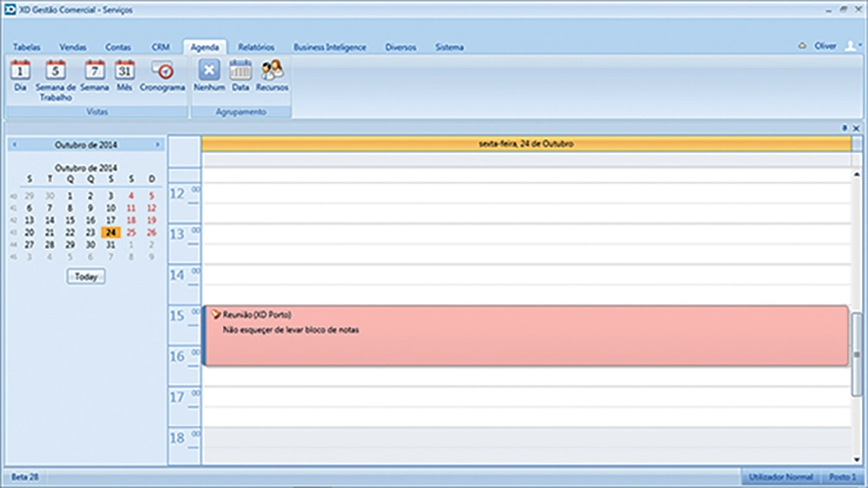Open the Relatórios tab
Viewport: 868px width, 488px height.
coord(256,47)
